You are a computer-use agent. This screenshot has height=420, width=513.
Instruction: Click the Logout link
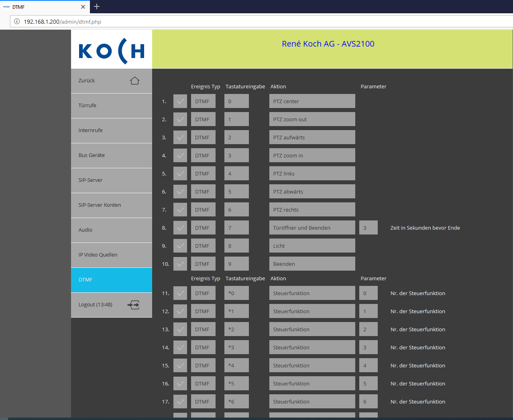[112, 305]
